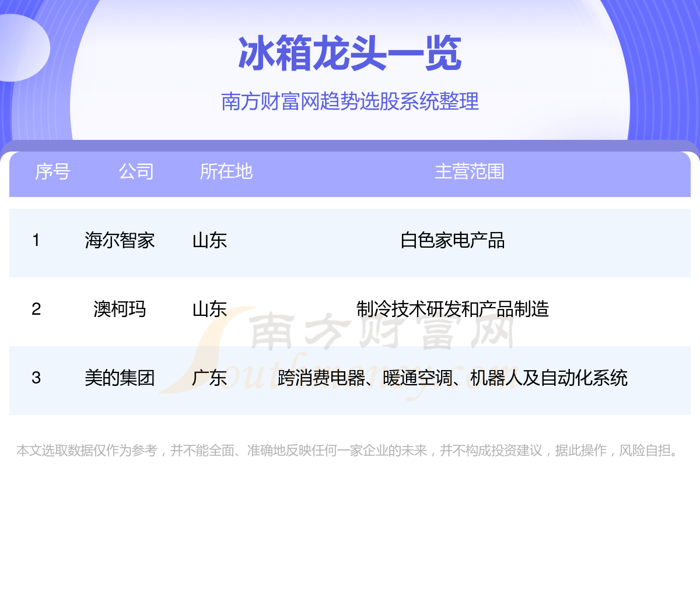Click 白色家电产品 cell
The height and width of the screenshot is (612, 700).
point(453,240)
